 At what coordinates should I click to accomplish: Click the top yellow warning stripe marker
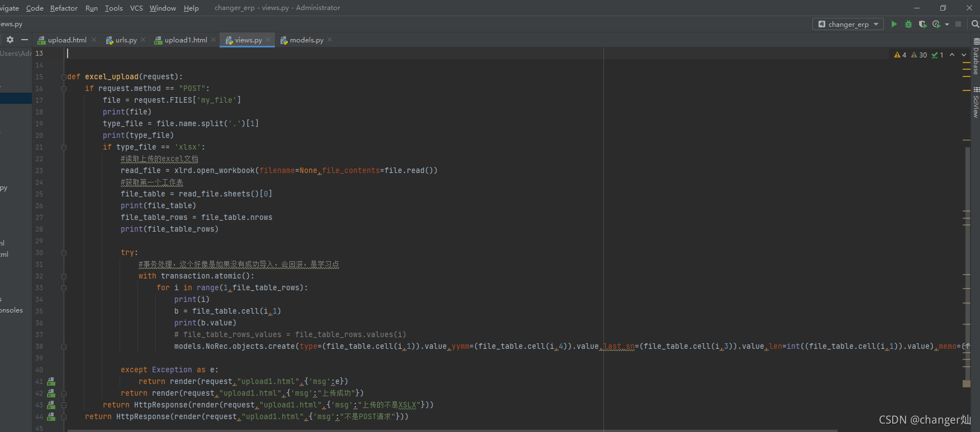tap(967, 63)
